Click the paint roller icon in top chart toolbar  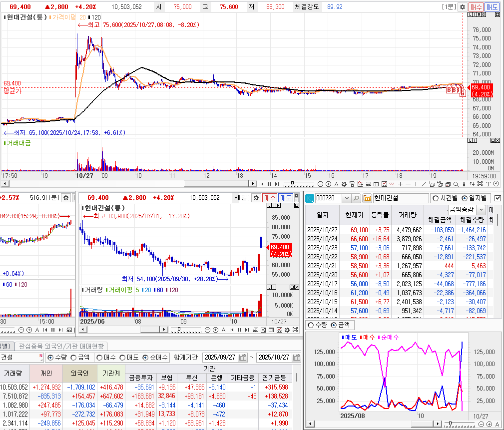352,184
